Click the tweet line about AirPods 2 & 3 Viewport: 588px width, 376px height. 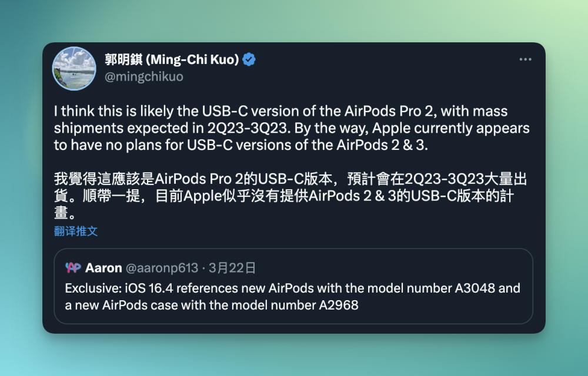pyautogui.click(x=240, y=145)
